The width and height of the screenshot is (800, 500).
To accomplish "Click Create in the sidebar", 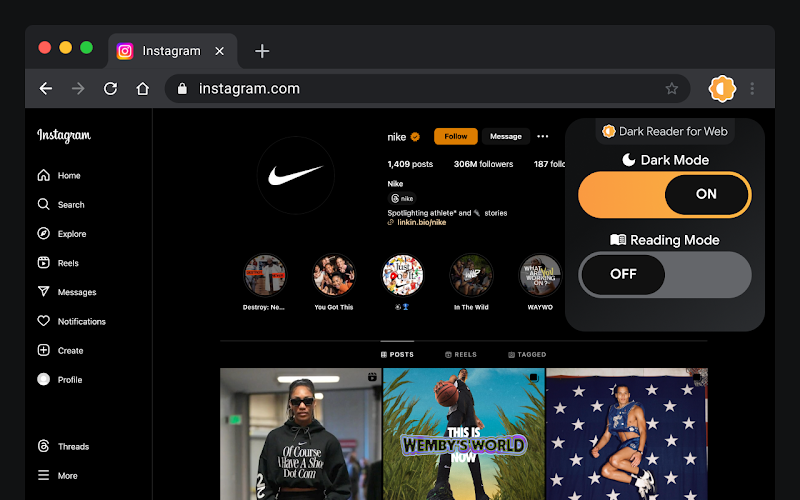I will tap(60, 351).
